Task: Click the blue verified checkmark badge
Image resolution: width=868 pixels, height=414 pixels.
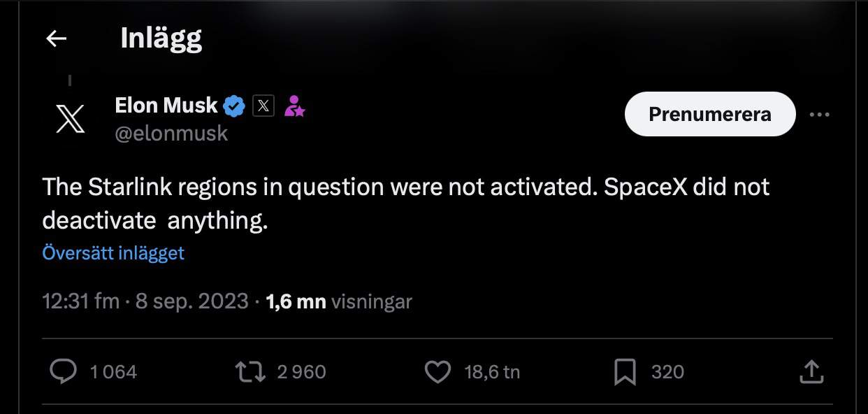Action: (x=234, y=106)
